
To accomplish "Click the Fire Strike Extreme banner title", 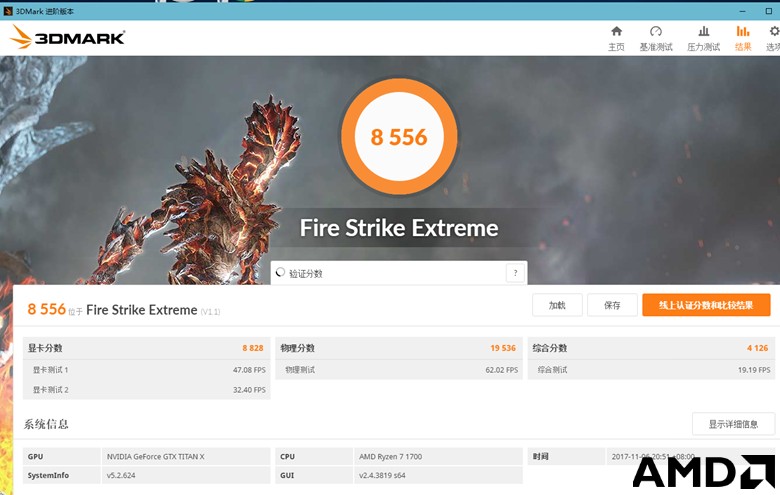I will click(399, 228).
